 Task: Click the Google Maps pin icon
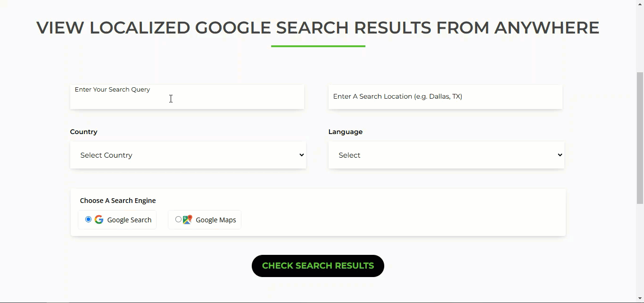[188, 219]
